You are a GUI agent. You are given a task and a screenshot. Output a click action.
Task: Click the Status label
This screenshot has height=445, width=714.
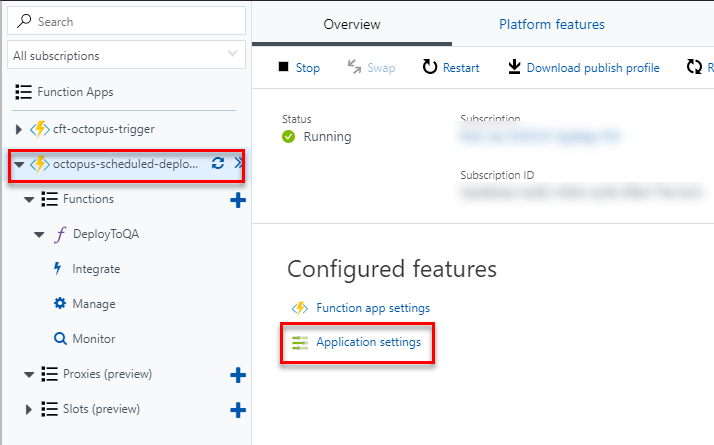click(x=296, y=119)
